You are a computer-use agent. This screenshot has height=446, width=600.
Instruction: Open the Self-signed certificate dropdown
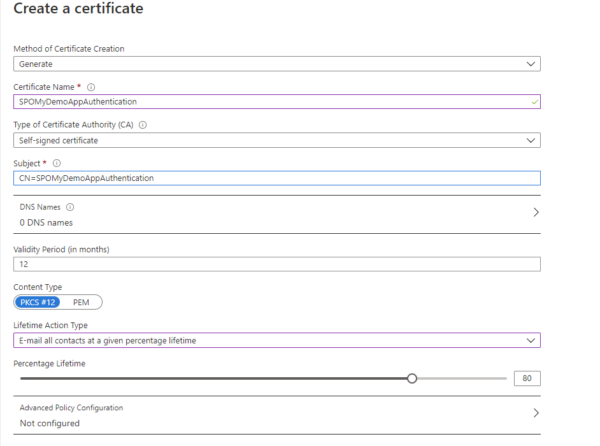(x=277, y=140)
